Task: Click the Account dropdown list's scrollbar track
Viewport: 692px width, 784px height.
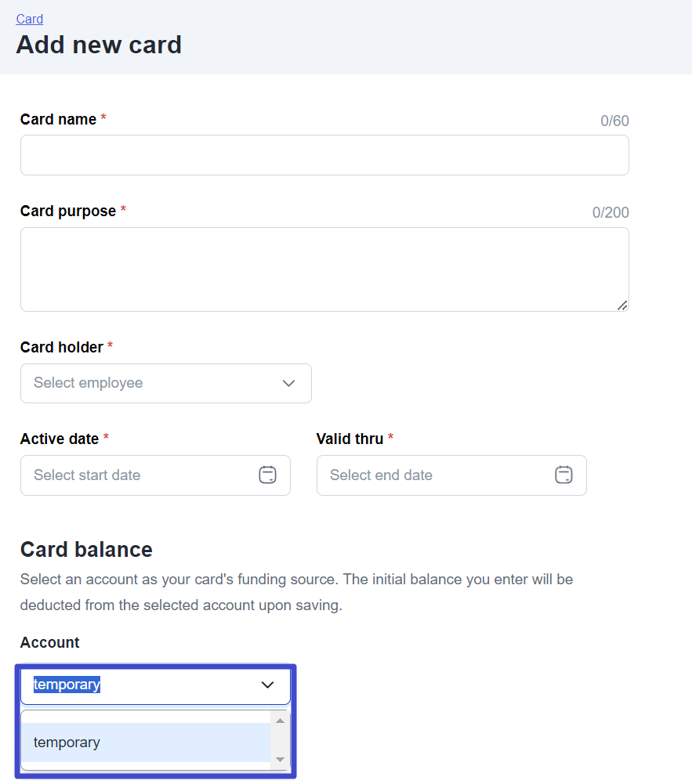Action: pyautogui.click(x=280, y=740)
